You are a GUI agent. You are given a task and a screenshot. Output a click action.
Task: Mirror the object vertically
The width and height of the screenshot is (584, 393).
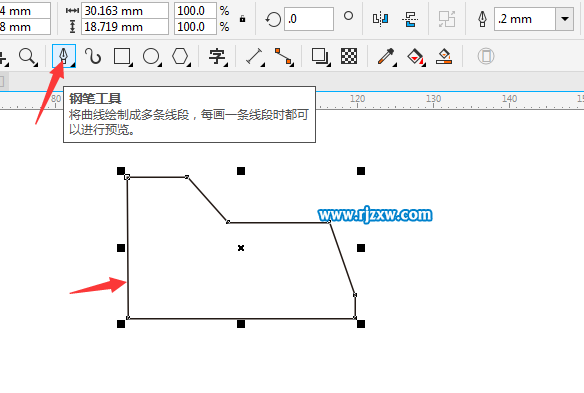(x=410, y=19)
